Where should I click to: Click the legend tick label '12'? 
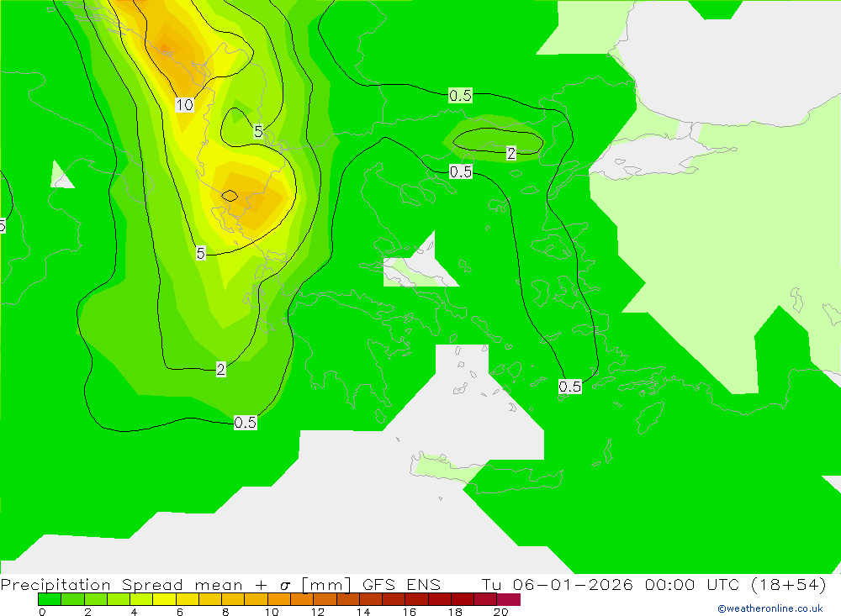point(318,612)
